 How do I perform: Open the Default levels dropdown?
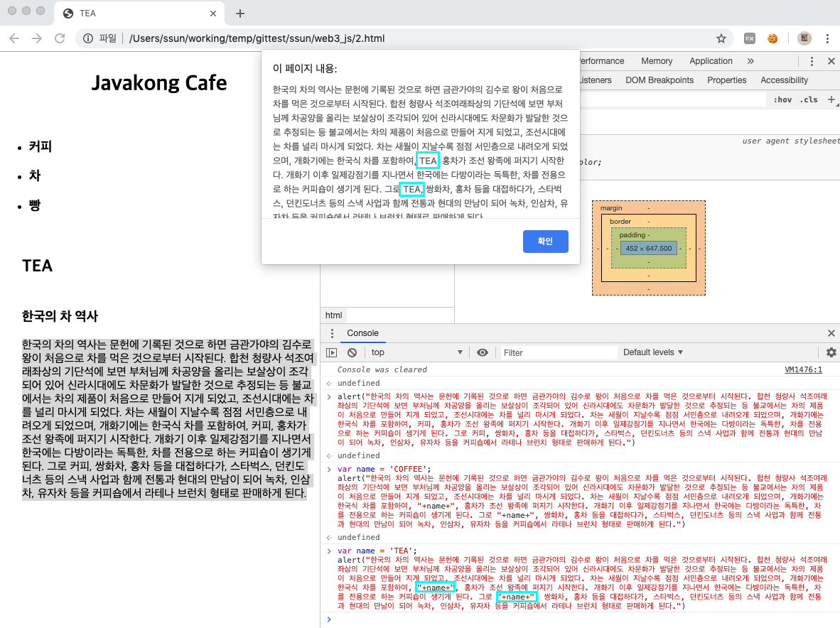click(x=652, y=352)
